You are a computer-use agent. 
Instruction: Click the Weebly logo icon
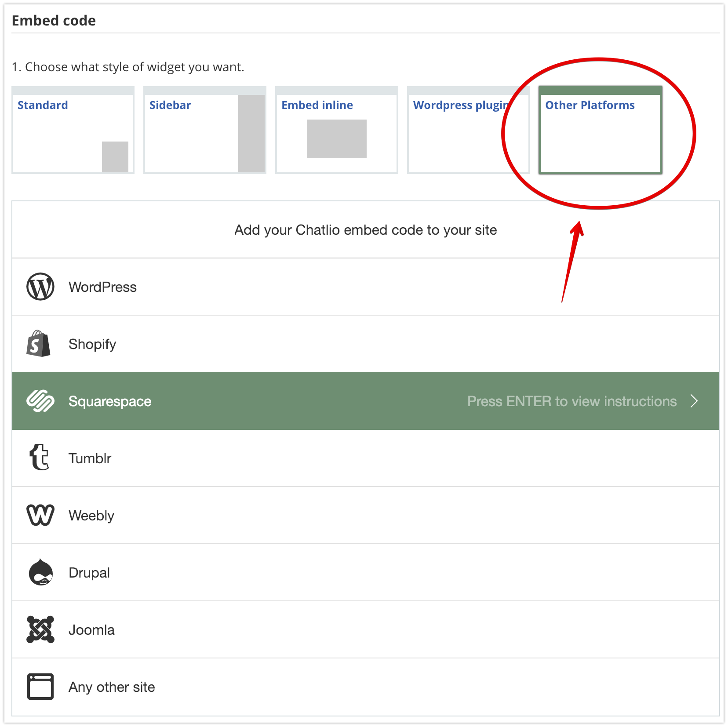click(x=40, y=515)
